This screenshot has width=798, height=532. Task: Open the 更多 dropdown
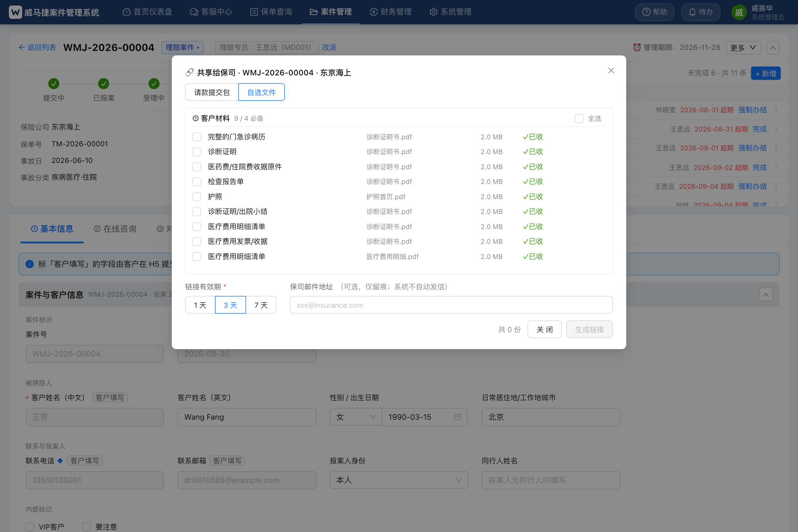coord(743,48)
